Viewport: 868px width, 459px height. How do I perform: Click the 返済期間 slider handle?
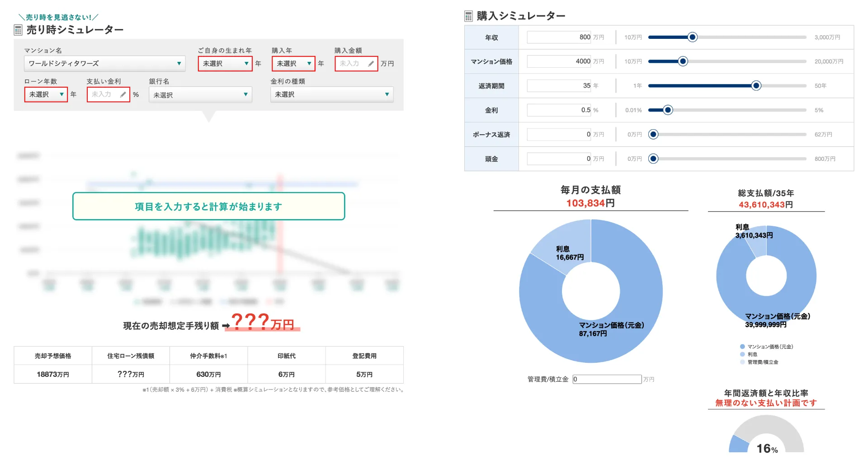tap(756, 86)
